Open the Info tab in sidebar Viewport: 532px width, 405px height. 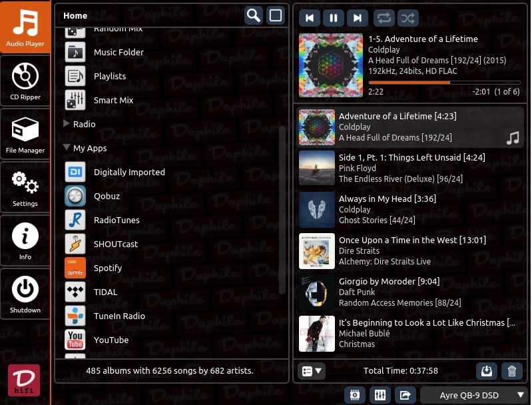pos(25,240)
